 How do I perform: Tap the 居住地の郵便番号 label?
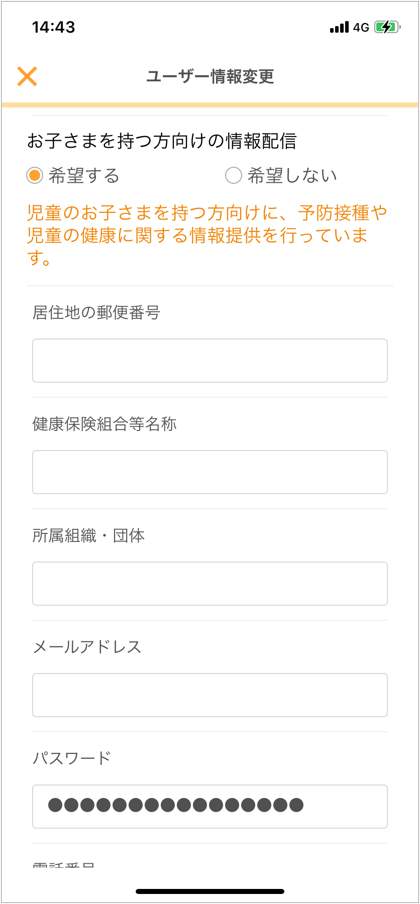click(x=96, y=313)
